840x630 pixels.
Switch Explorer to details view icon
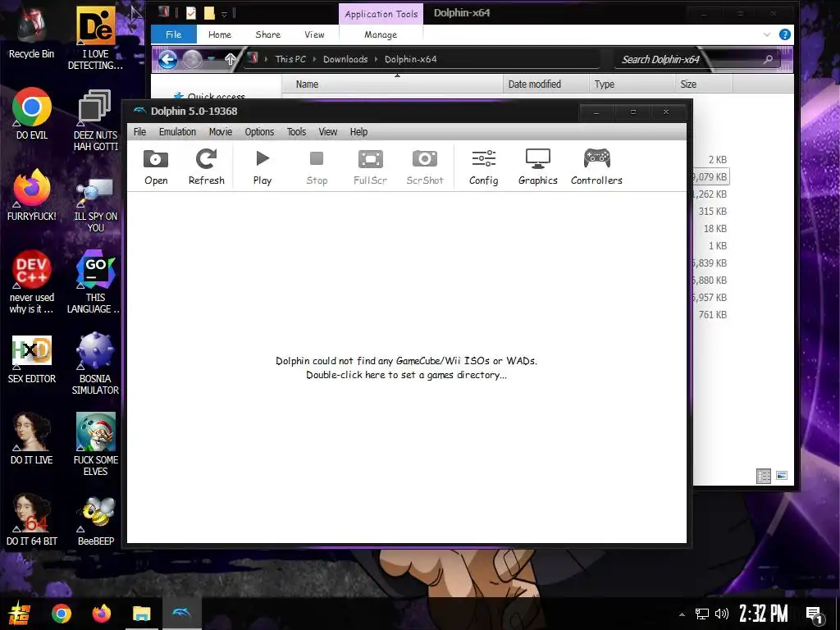pyautogui.click(x=764, y=476)
